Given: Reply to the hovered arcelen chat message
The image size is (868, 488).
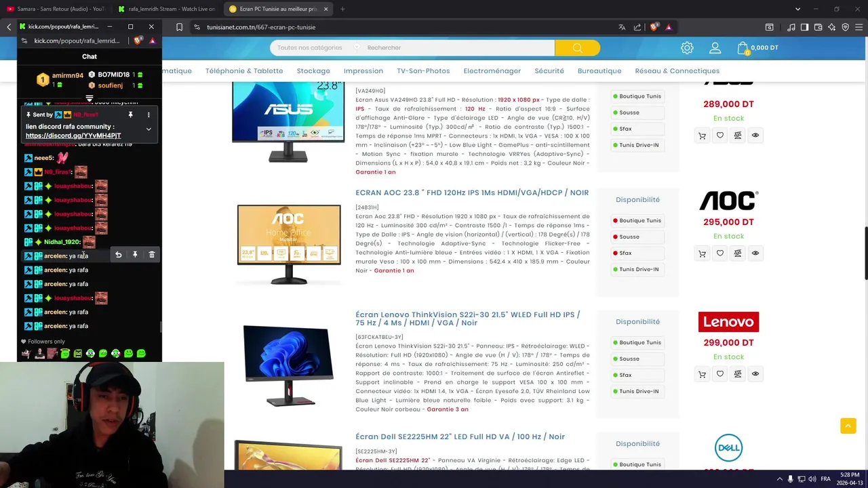Looking at the screenshot, I should point(118,255).
